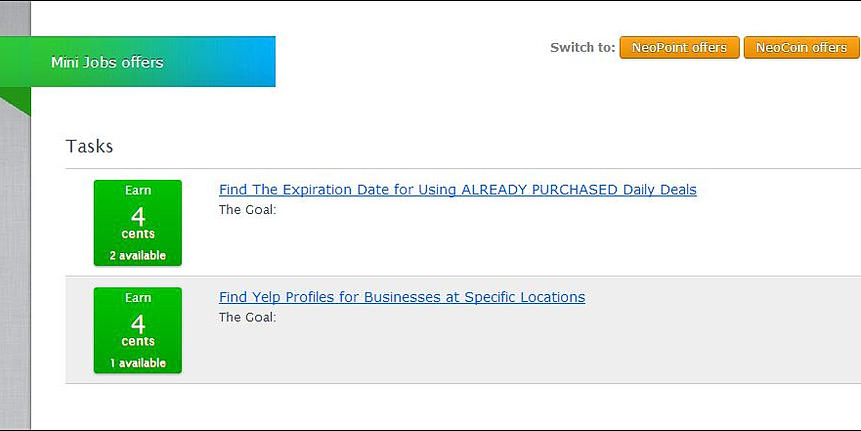Click the Tasks heading

click(x=89, y=147)
